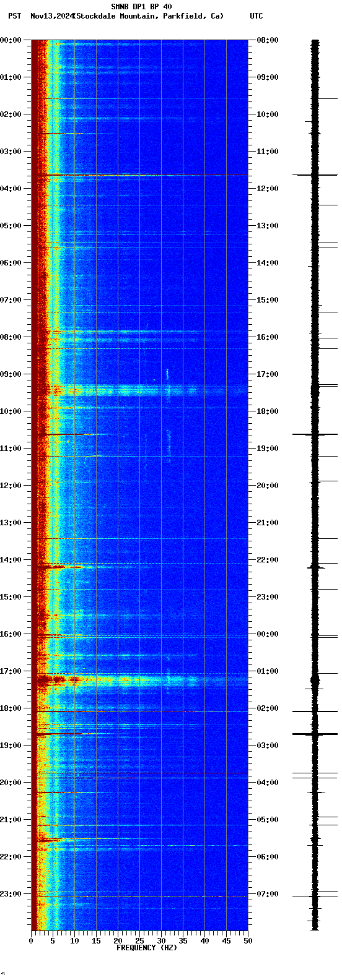Click the '13:00' UTC time label

click(x=268, y=226)
